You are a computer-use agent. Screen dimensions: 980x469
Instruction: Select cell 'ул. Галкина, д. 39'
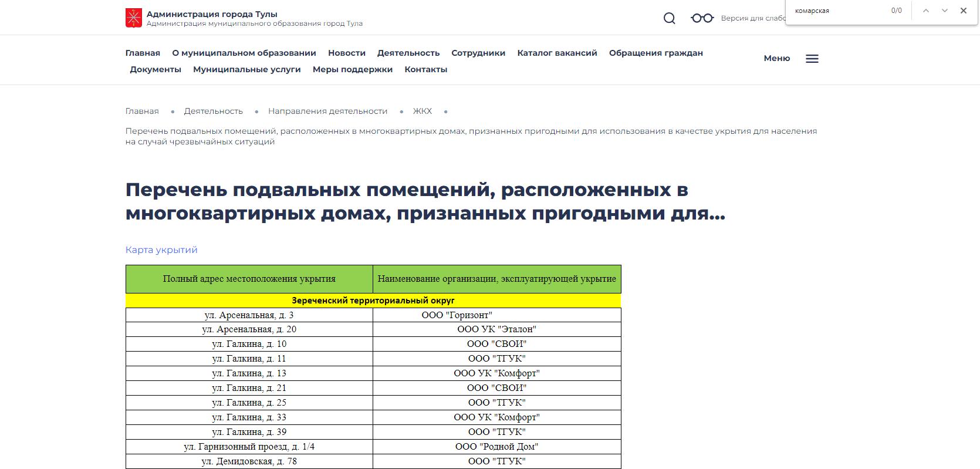pos(249,432)
